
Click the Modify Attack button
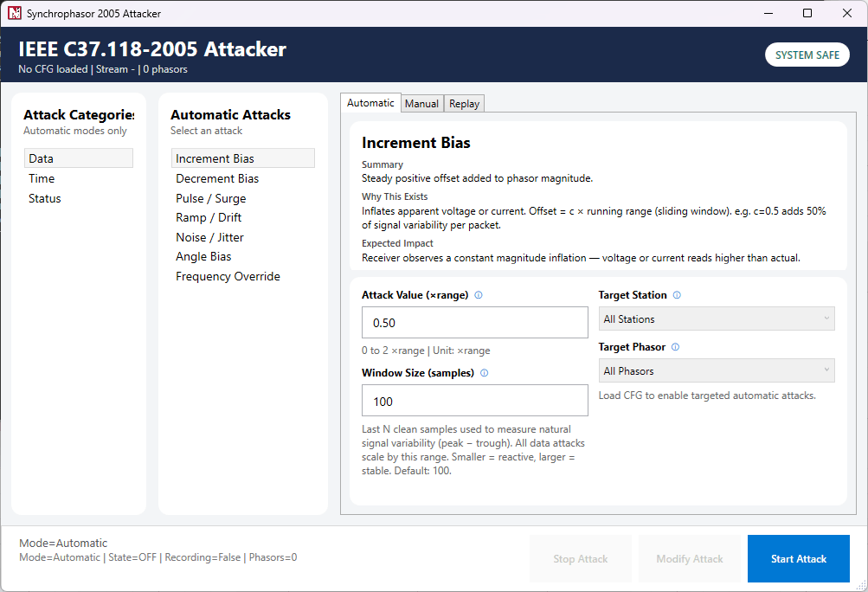[x=689, y=559]
